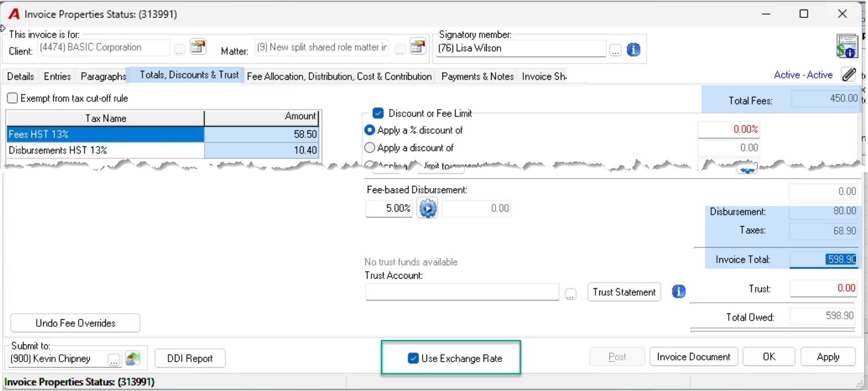The width and height of the screenshot is (868, 391).
Task: Select the Fees HST 13% tax row
Action: tap(162, 134)
